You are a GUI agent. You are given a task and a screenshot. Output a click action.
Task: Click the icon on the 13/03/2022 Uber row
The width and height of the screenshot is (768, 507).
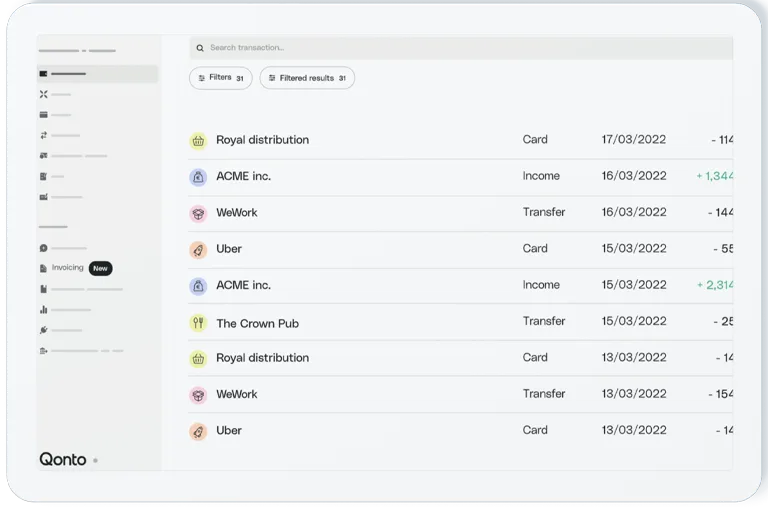[198, 432]
